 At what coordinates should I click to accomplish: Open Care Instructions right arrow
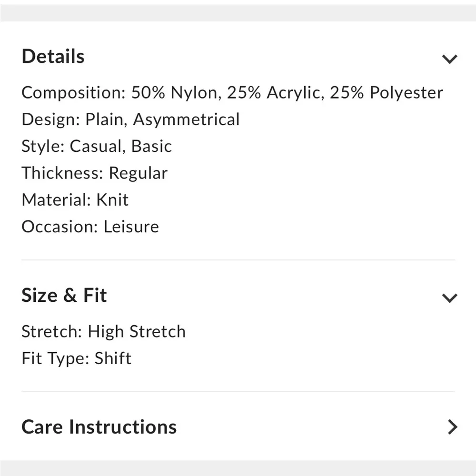pos(452,427)
